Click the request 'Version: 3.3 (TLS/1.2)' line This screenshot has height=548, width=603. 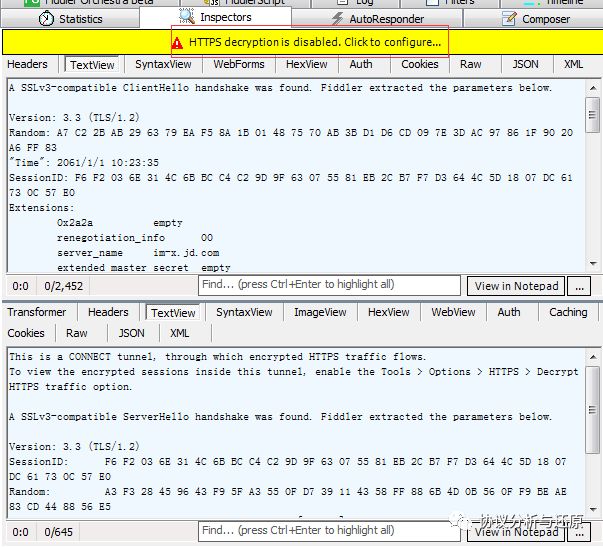(74, 117)
